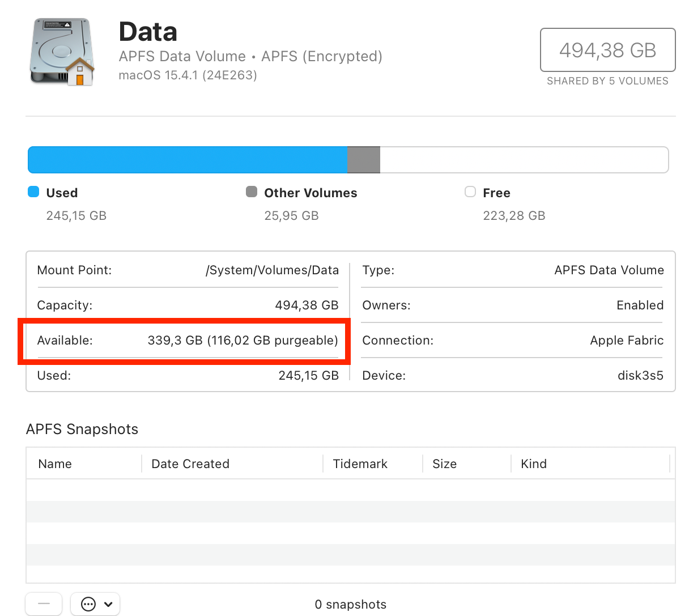Click the Data volume disk icon
The height and width of the screenshot is (616, 689).
coord(62,52)
